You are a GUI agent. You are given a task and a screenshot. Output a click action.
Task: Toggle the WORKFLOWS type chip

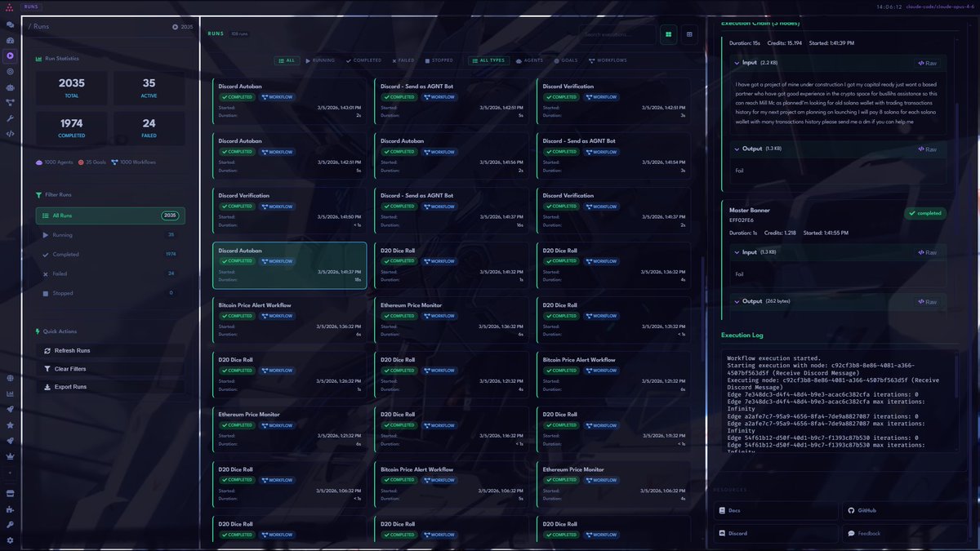pos(608,60)
